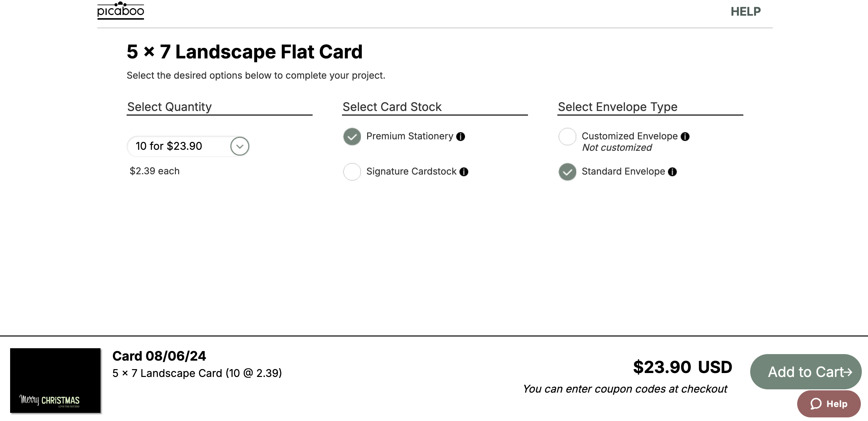Open the floating Help chat button

click(829, 403)
